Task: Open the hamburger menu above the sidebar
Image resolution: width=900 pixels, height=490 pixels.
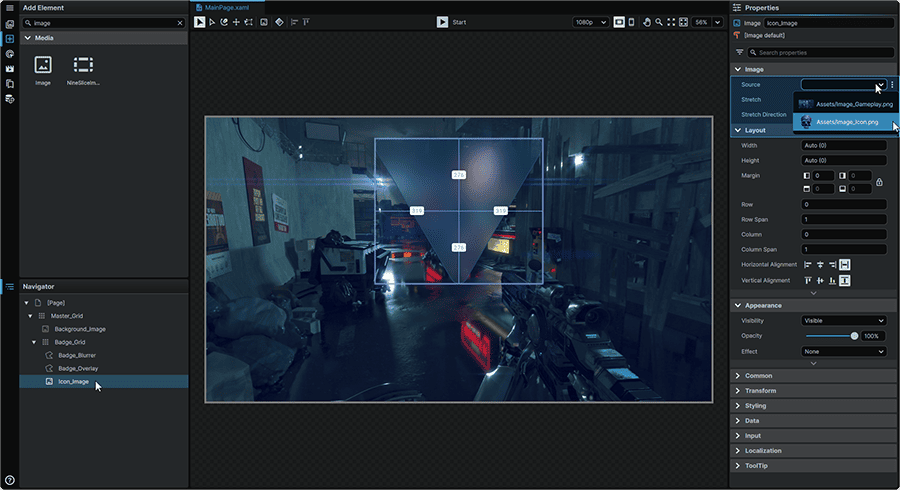Action: (x=10, y=8)
